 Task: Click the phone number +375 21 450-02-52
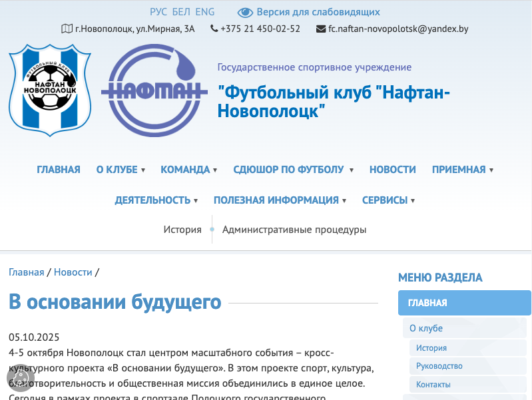[x=260, y=29]
